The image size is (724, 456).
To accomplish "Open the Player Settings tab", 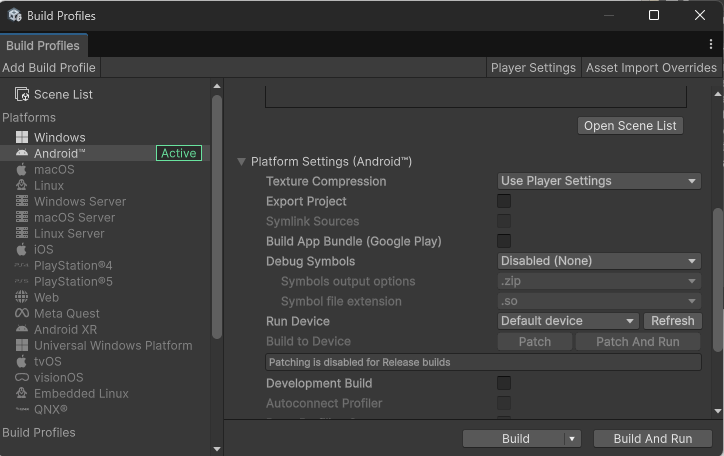I will (533, 67).
